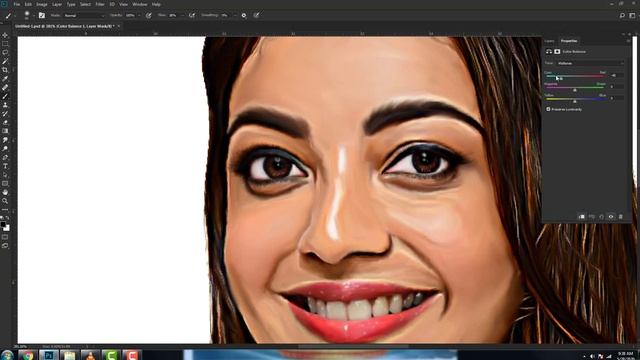Open the Windows Start button
Viewport: 640px width, 360px height.
point(7,355)
